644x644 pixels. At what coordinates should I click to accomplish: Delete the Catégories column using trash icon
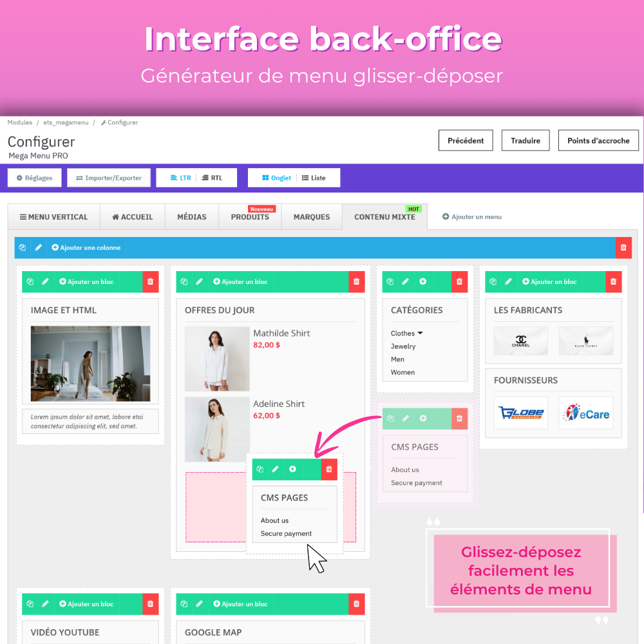pos(459,281)
